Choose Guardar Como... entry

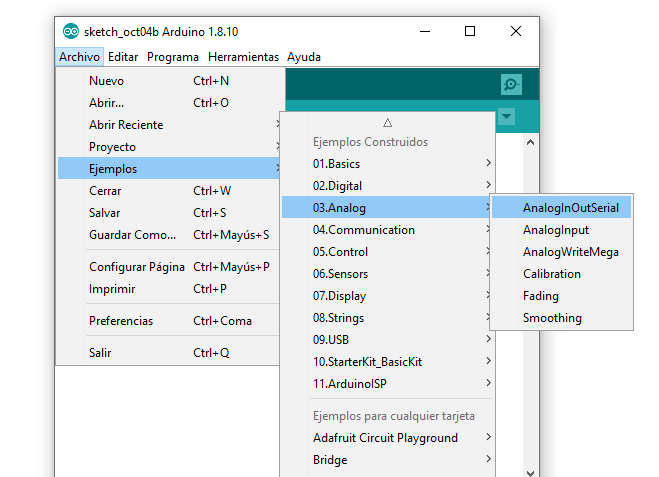click(x=169, y=235)
